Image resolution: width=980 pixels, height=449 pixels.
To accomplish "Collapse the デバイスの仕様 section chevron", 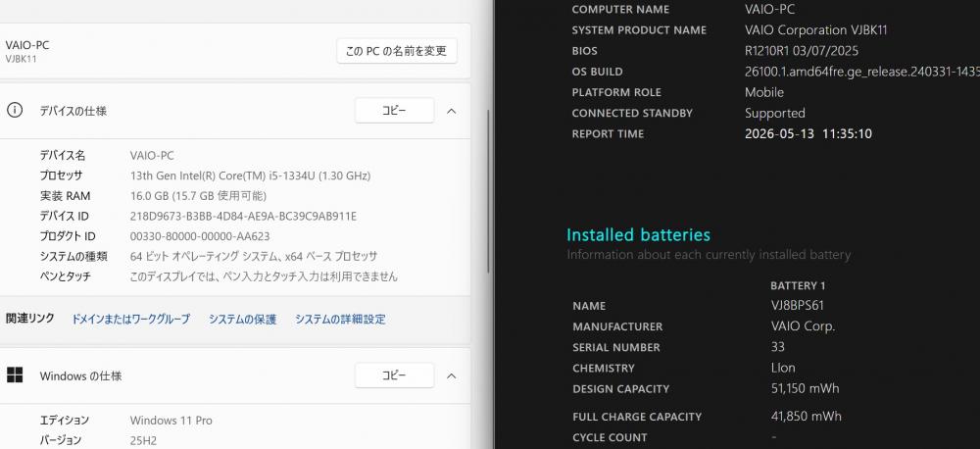I will pos(451,111).
